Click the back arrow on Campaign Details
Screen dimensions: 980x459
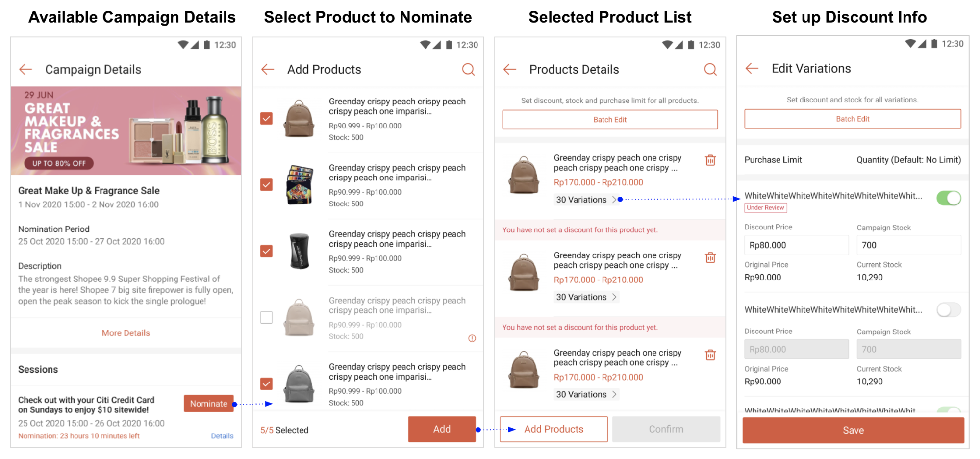25,69
